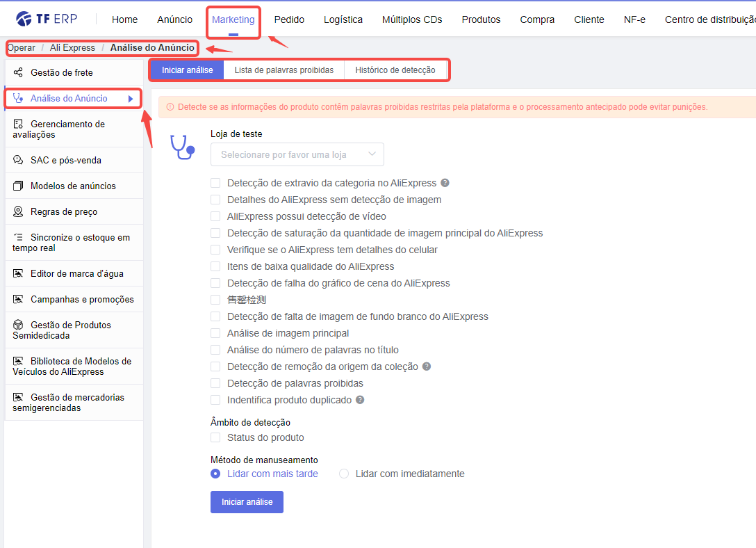756x548 pixels.
Task: Enable Detecção de extravio da categoria checkbox
Action: 215,183
